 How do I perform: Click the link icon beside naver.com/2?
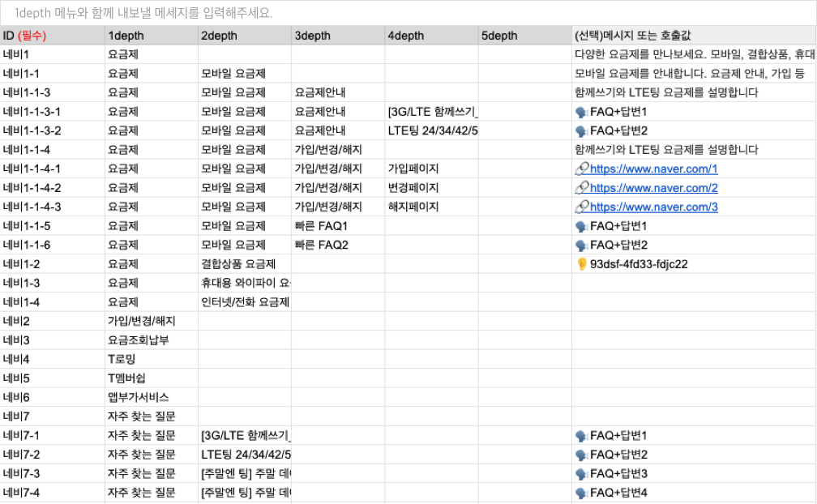pyautogui.click(x=581, y=188)
